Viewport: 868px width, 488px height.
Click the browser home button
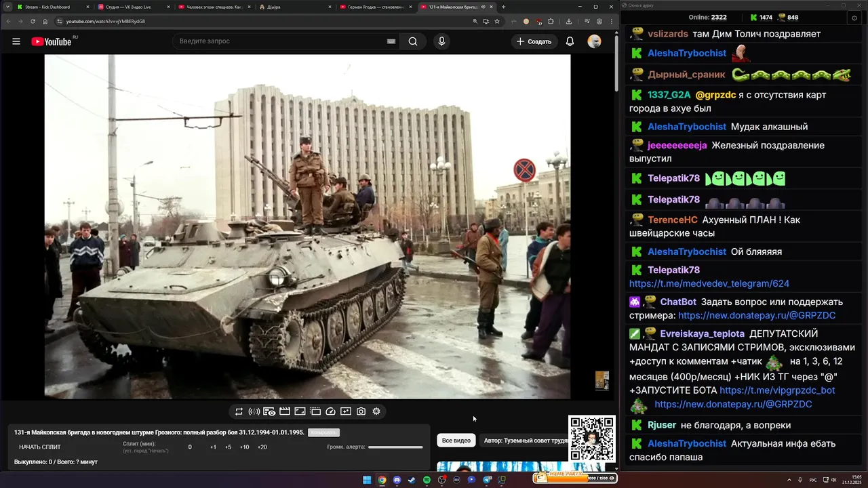point(45,21)
